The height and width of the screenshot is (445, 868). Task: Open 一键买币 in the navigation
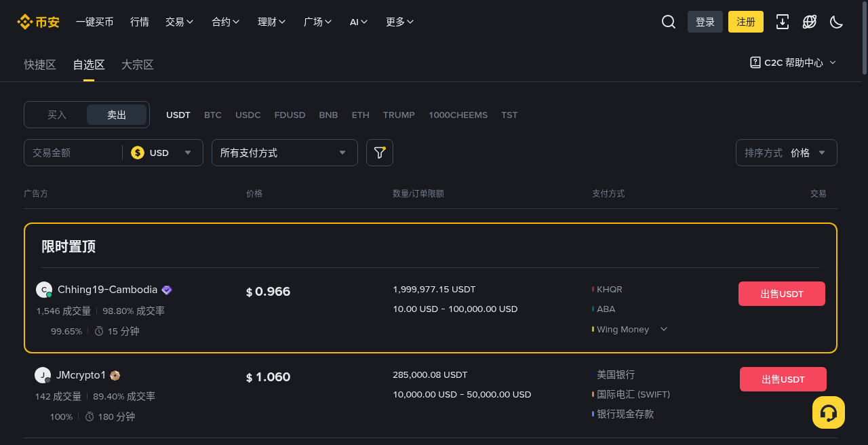pos(95,22)
